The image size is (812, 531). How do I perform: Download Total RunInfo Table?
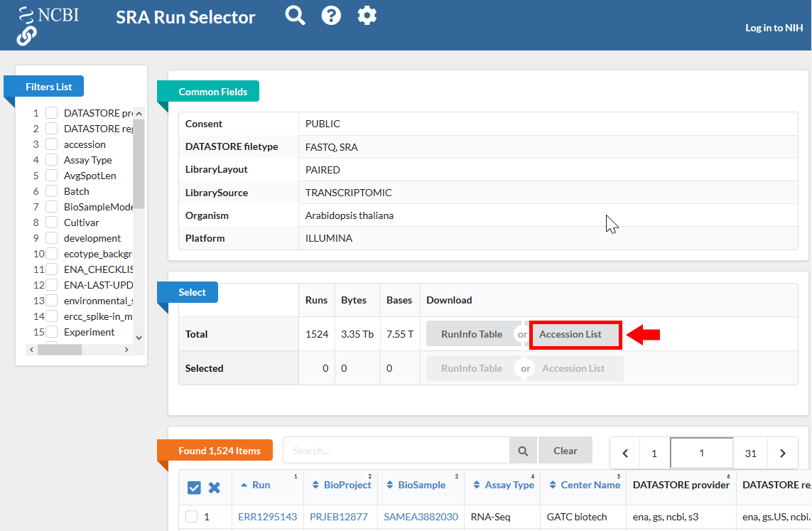pyautogui.click(x=472, y=334)
